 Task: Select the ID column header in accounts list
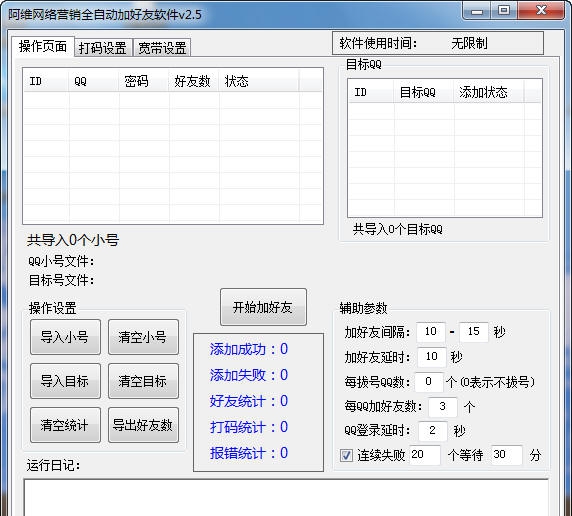pos(46,81)
